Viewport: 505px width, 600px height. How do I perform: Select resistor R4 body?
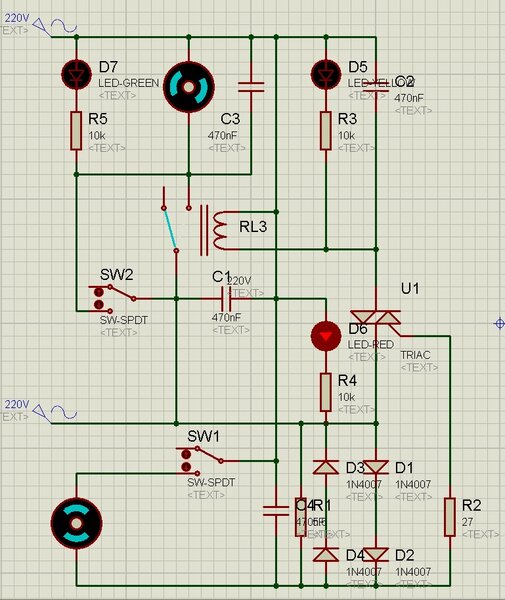point(326,393)
